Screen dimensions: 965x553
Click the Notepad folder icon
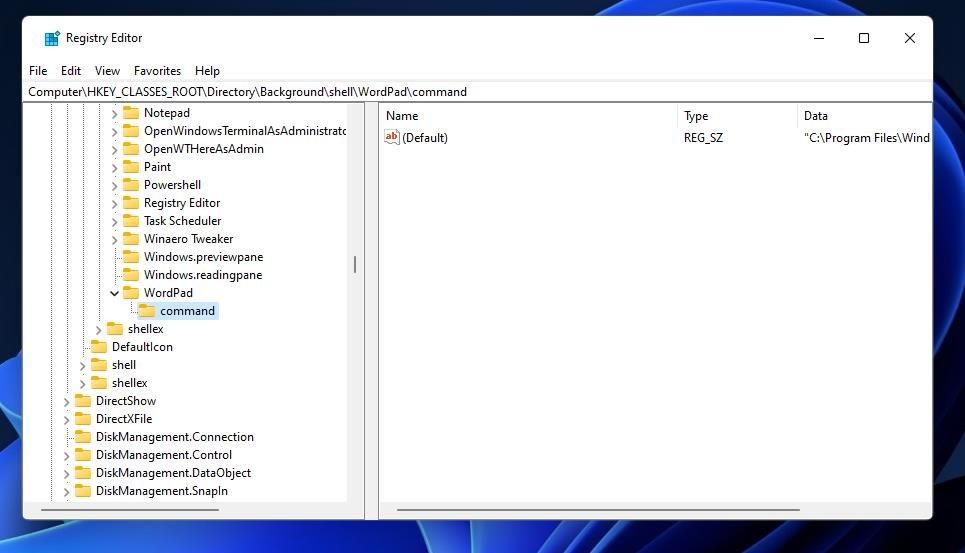coord(130,113)
